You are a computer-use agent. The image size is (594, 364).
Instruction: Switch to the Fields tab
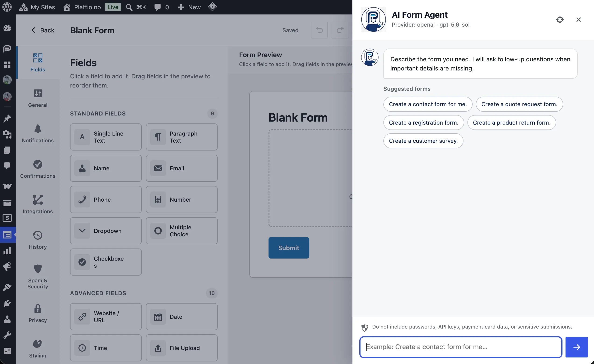(38, 62)
